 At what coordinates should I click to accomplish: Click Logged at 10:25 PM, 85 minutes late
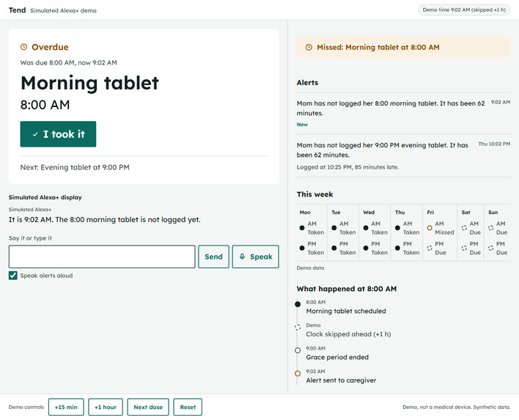coord(347,167)
